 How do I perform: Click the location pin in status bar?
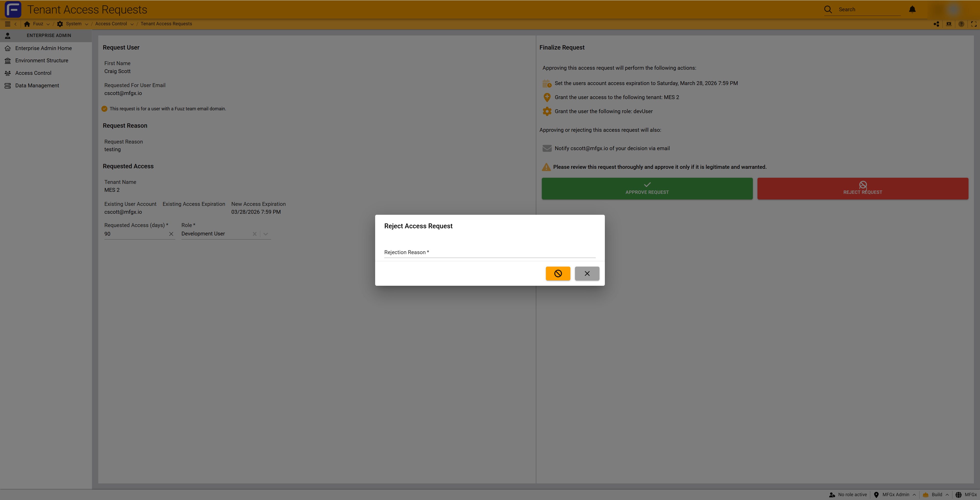(877, 495)
